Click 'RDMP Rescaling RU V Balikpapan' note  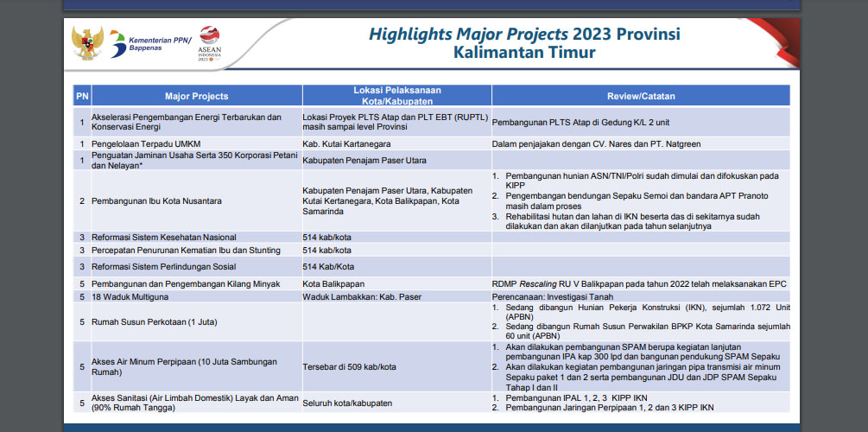point(639,284)
